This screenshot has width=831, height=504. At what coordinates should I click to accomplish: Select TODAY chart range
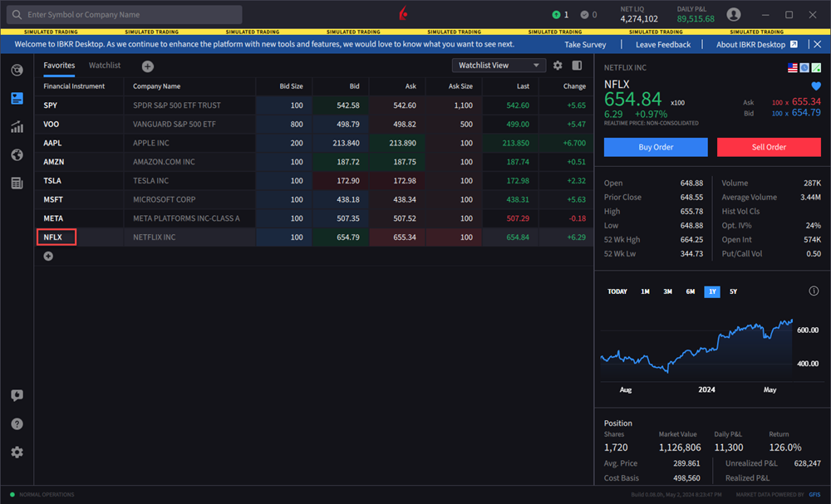[617, 291]
